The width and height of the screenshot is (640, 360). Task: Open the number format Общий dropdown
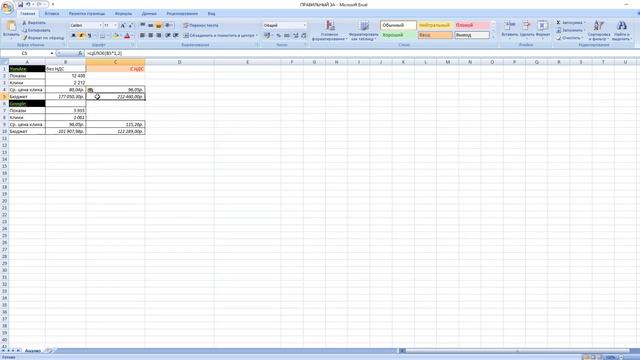(x=304, y=25)
